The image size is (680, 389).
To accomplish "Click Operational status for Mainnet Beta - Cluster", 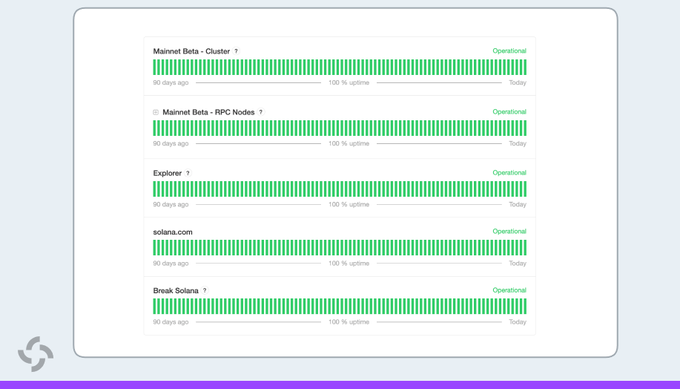I will [509, 51].
